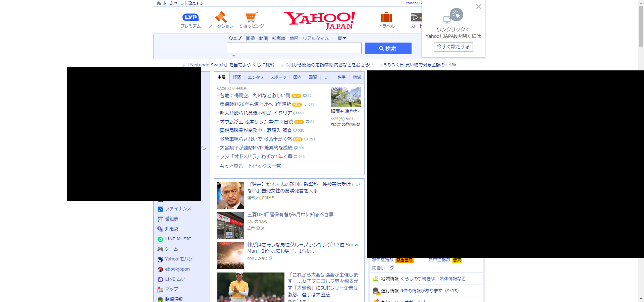Click the home icon for homepage setting
This screenshot has width=644, height=302.
click(x=159, y=3)
